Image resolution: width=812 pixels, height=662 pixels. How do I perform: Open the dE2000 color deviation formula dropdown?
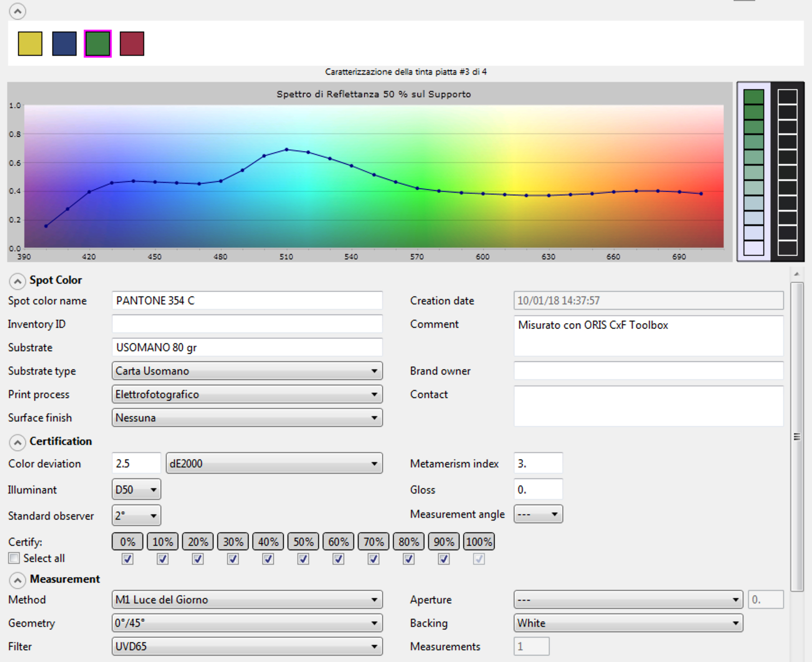coord(274,463)
